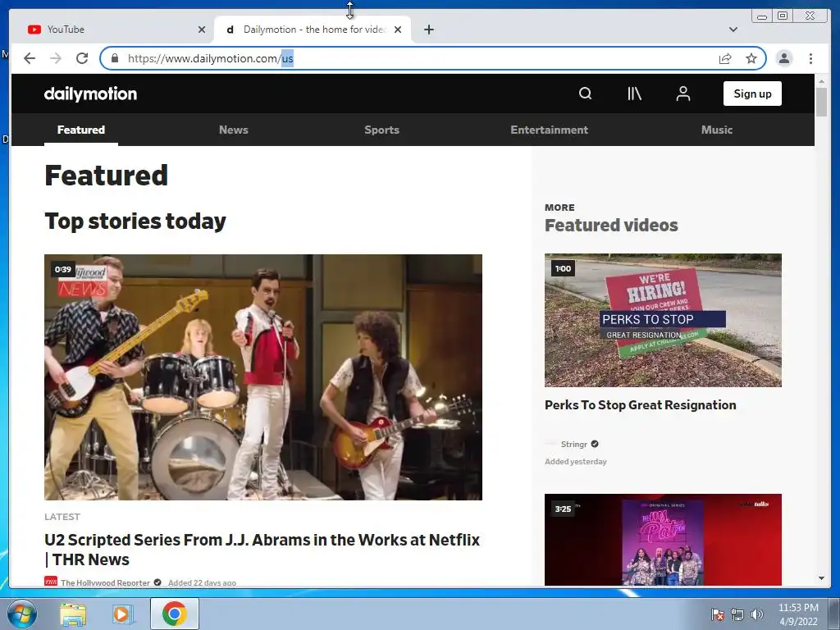The height and width of the screenshot is (630, 840).
Task: Open the Chrome three-dot menu
Action: pyautogui.click(x=810, y=58)
